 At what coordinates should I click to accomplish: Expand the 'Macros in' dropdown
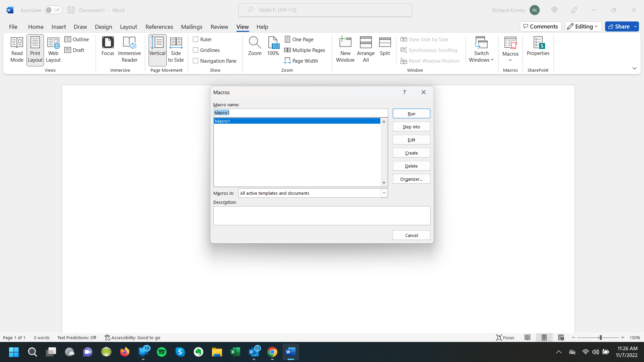pos(384,193)
